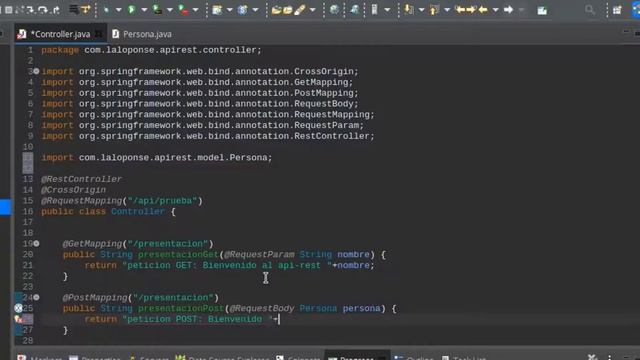Click the yellow right-arrow icon between the two left arrows
The height and width of the screenshot is (360, 640).
[x=471, y=10]
